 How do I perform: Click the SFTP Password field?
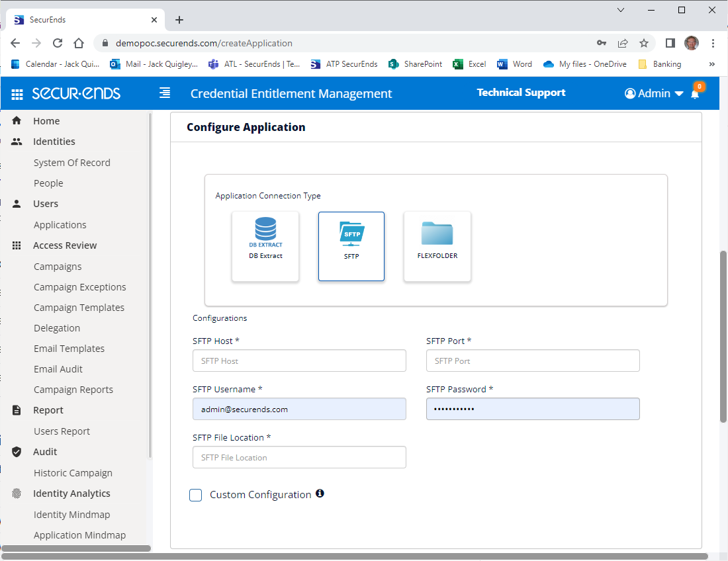(x=533, y=409)
